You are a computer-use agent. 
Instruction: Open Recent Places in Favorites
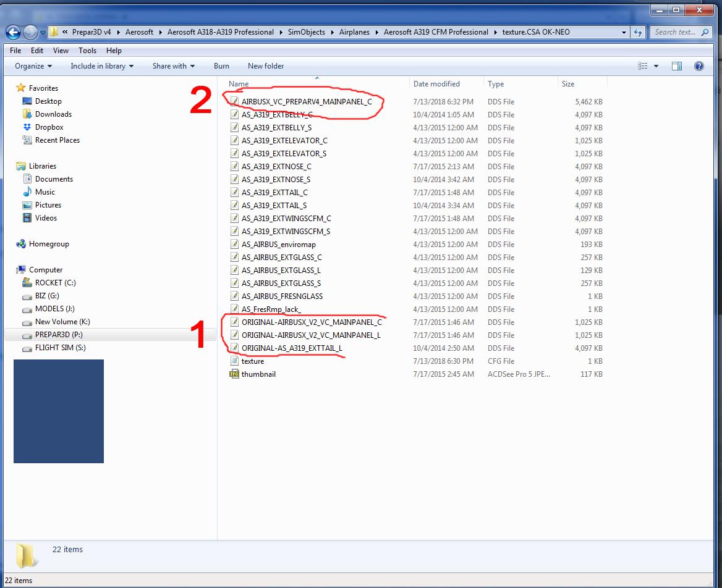click(x=57, y=140)
